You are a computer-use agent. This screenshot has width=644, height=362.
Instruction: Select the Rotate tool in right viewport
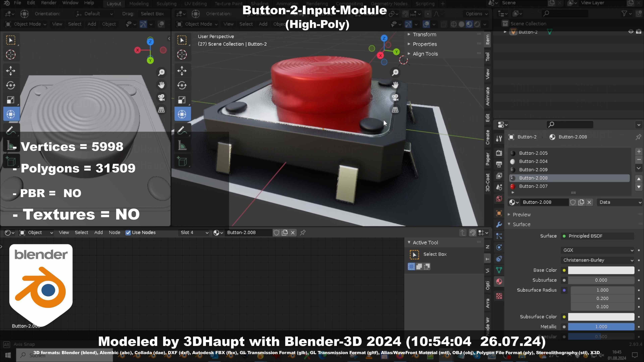[x=182, y=85]
